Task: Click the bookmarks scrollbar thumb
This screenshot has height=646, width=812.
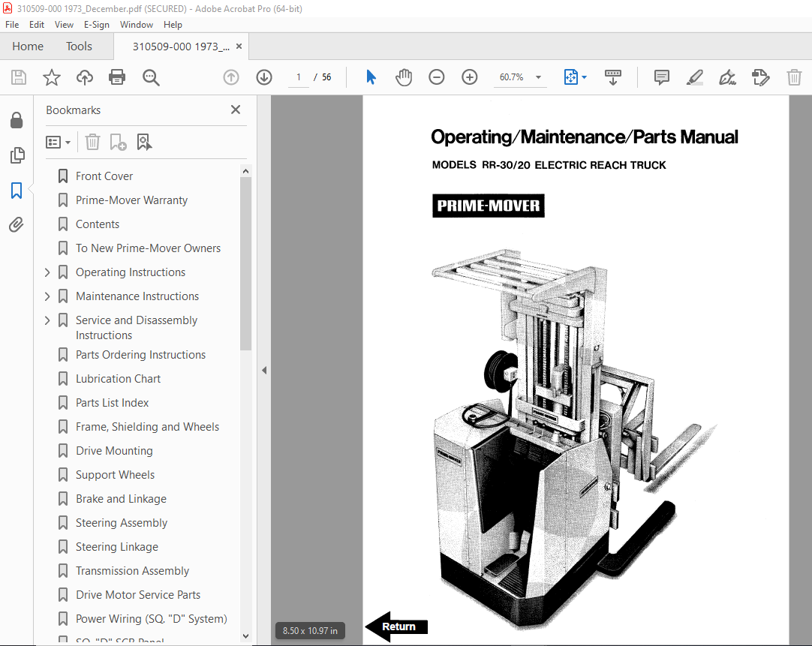Action: tap(245, 264)
